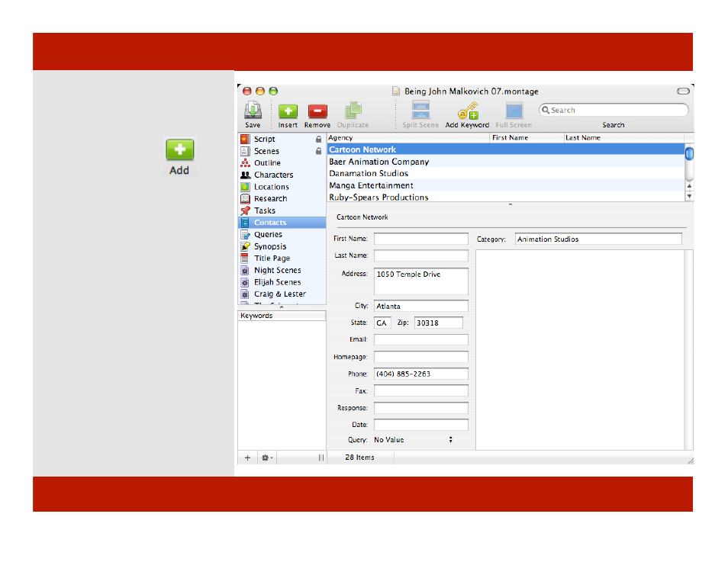Click the plus icon below Keywords panel

(247, 458)
